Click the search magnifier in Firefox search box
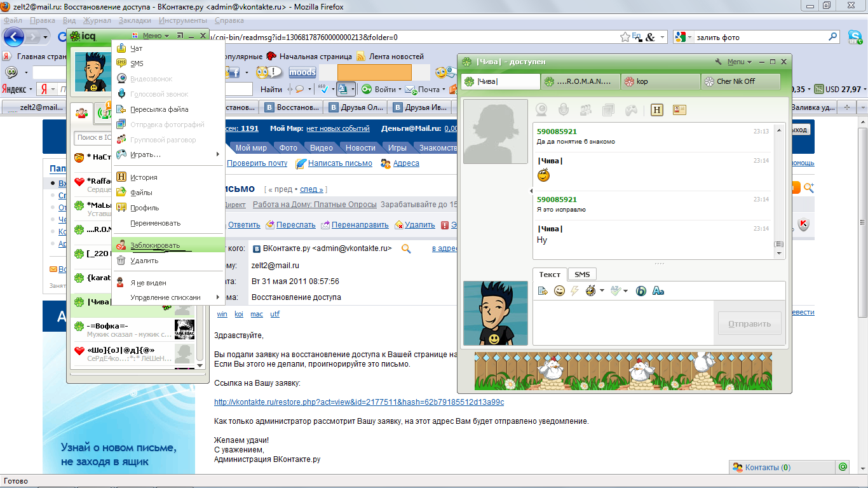868x488 pixels. [834, 37]
